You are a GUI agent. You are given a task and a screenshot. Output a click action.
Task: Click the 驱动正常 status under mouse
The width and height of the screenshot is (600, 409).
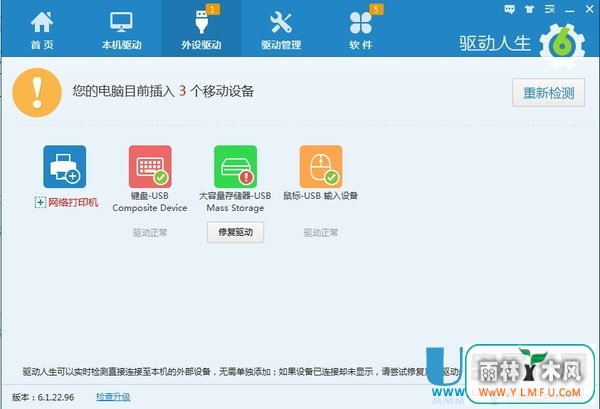coord(321,233)
